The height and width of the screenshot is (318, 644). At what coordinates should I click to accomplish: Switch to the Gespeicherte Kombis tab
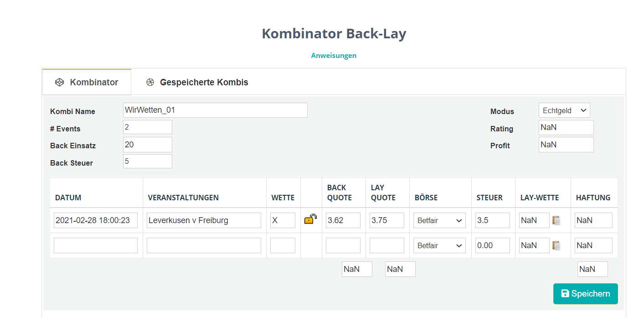click(x=197, y=82)
